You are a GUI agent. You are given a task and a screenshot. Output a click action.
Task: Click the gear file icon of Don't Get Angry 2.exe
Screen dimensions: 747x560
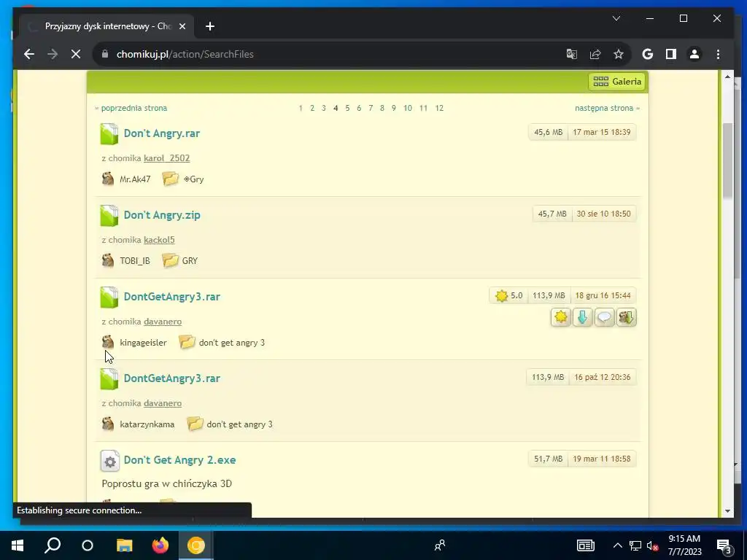(x=109, y=461)
